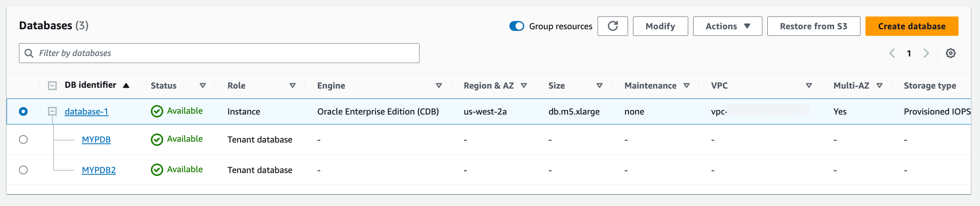Go to previous page arrow

892,53
